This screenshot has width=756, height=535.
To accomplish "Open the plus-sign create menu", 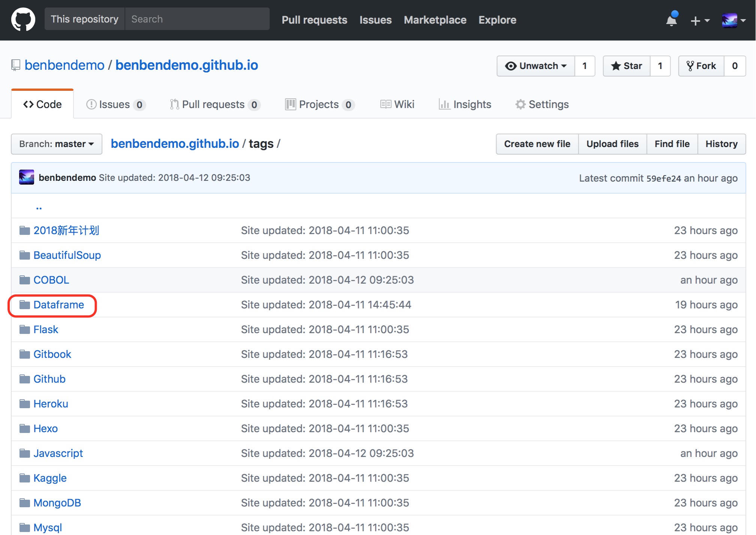I will click(x=700, y=21).
